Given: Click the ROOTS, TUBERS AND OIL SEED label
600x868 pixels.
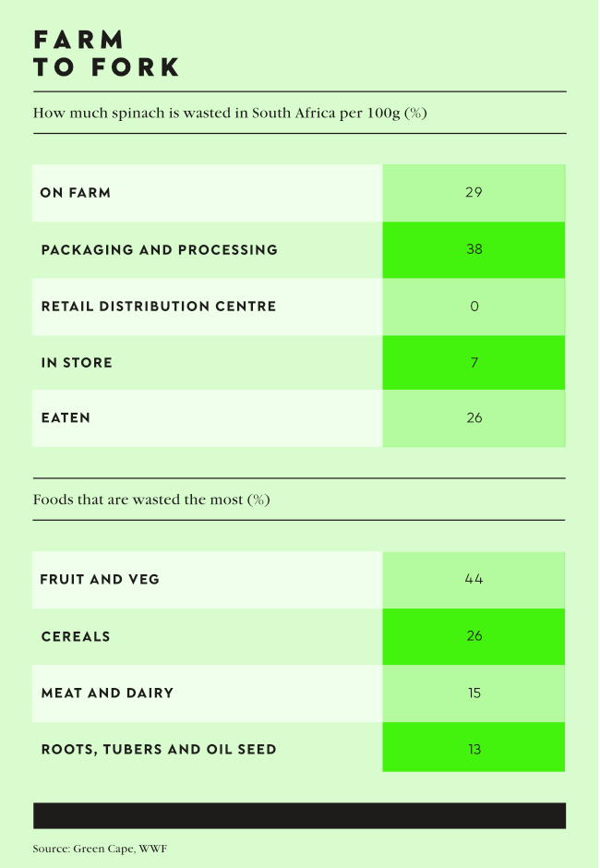Looking at the screenshot, I should coord(159,749).
